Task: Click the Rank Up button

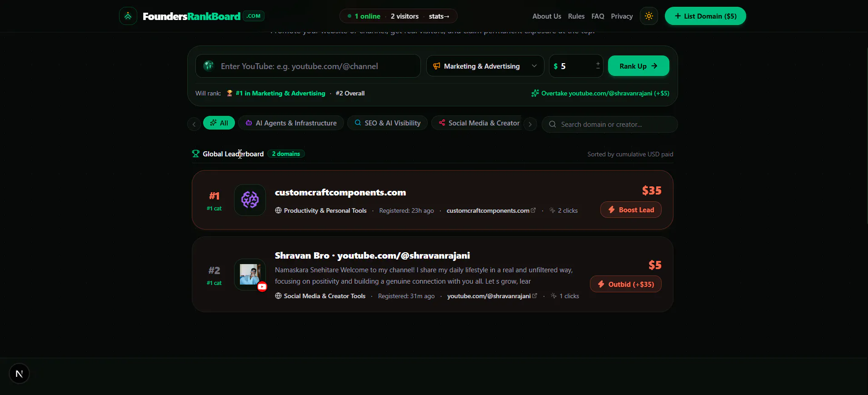Action: coord(639,66)
